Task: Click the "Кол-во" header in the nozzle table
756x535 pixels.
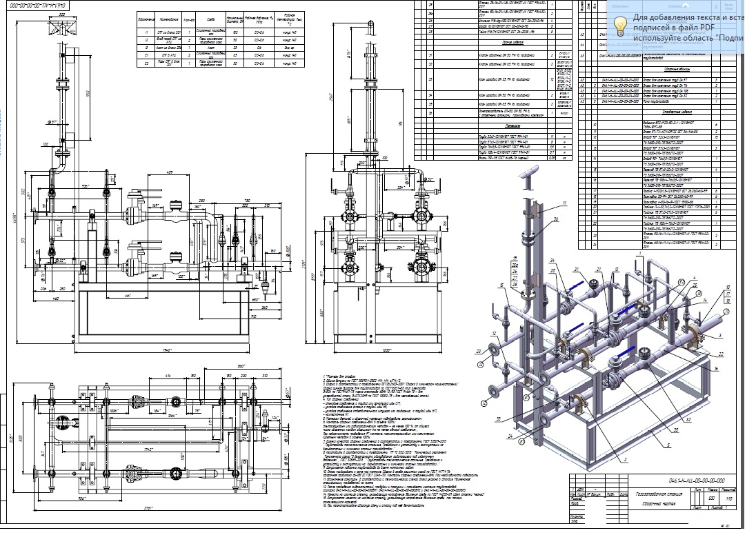Action: click(189, 20)
